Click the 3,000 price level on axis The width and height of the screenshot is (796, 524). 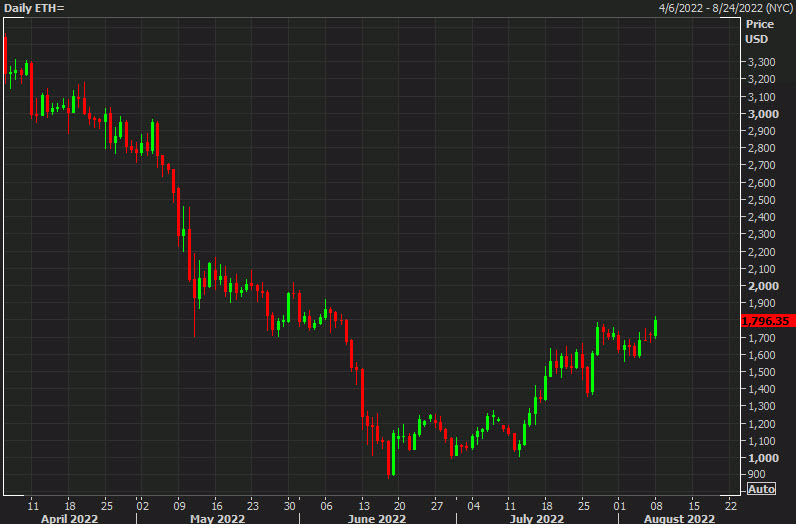pos(763,114)
